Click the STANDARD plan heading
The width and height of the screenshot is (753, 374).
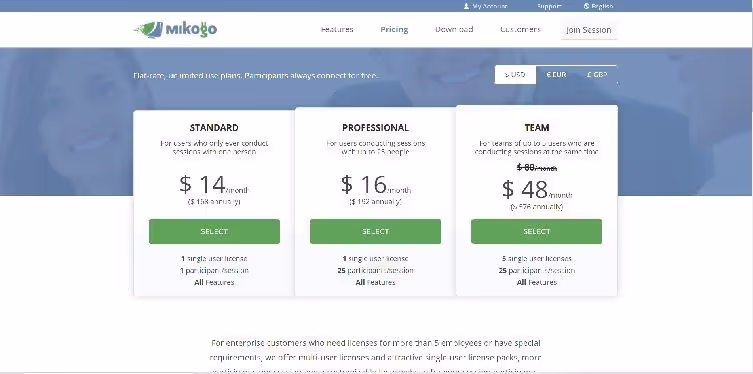(x=214, y=128)
